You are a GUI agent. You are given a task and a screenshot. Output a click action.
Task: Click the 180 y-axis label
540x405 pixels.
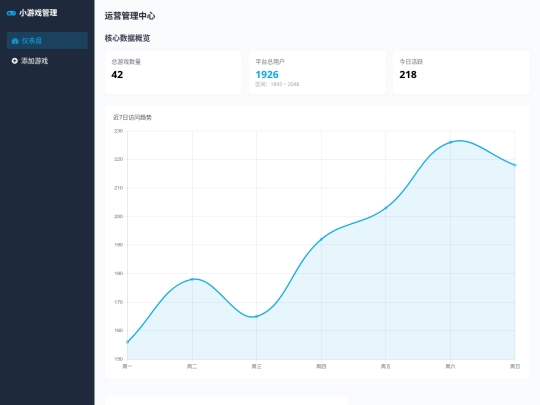tap(118, 273)
